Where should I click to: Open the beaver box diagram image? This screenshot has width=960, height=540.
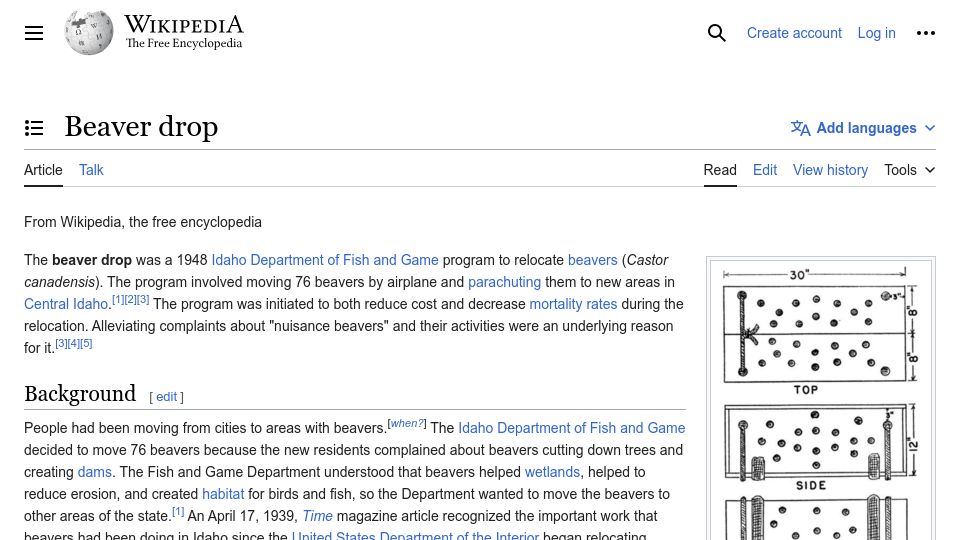click(820, 399)
